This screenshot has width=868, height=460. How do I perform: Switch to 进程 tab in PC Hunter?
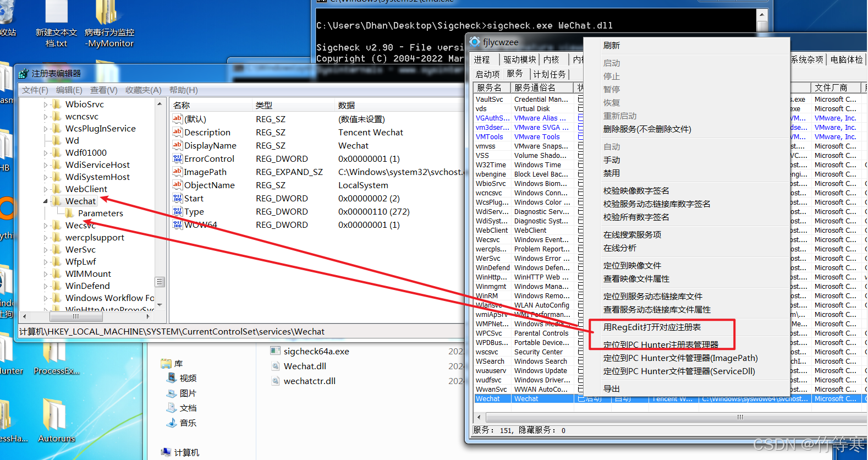[482, 59]
